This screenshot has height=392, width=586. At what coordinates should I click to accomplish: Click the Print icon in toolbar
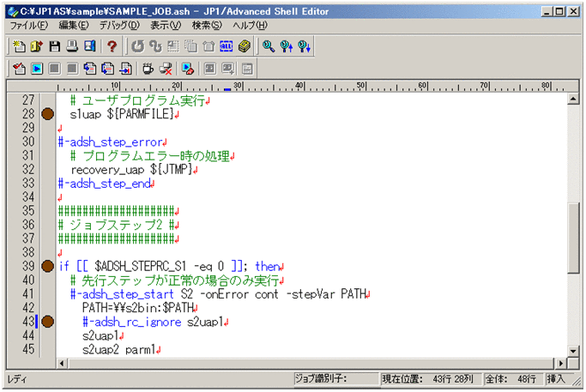point(72,46)
